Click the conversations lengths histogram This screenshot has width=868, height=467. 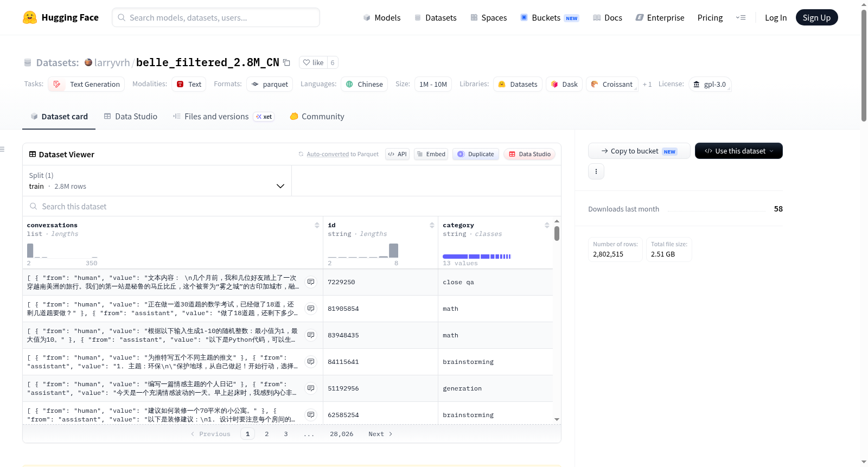coord(62,250)
